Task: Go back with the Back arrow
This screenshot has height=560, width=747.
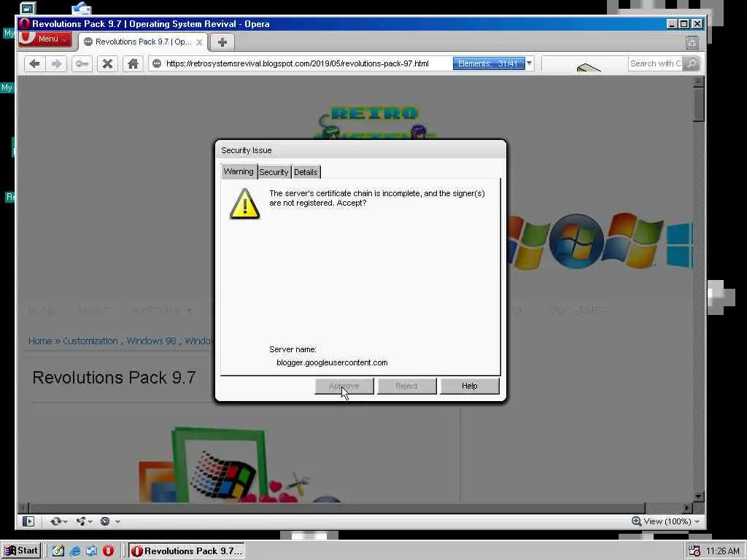Action: (34, 64)
